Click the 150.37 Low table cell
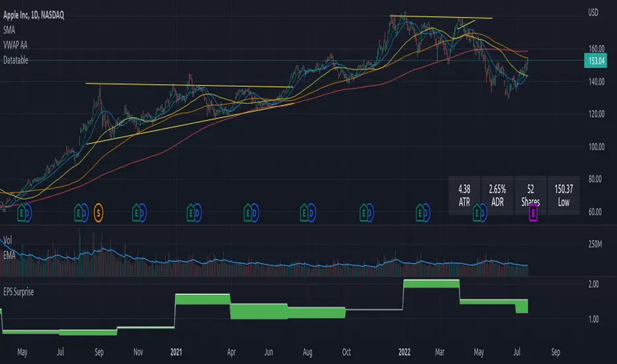 tap(563, 195)
